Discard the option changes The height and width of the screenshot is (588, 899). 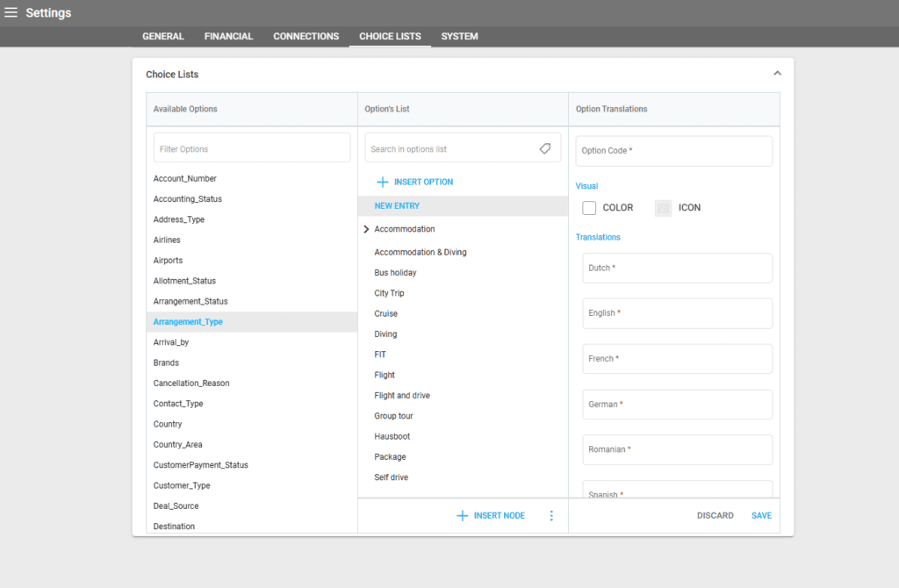[715, 515]
